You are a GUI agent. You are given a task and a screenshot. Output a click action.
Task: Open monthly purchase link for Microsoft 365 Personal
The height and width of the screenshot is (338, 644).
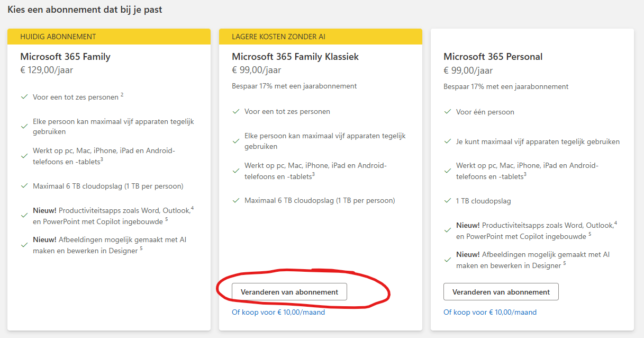(490, 312)
